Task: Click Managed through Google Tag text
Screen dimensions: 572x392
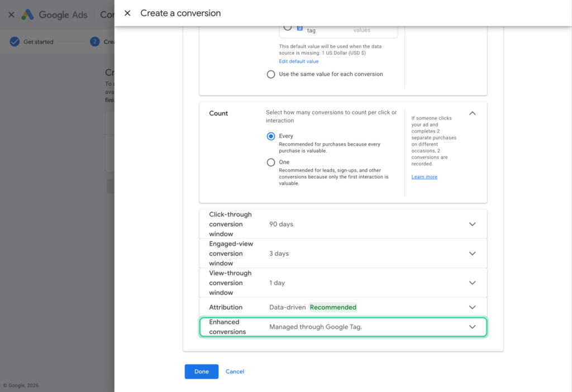Action: point(316,327)
